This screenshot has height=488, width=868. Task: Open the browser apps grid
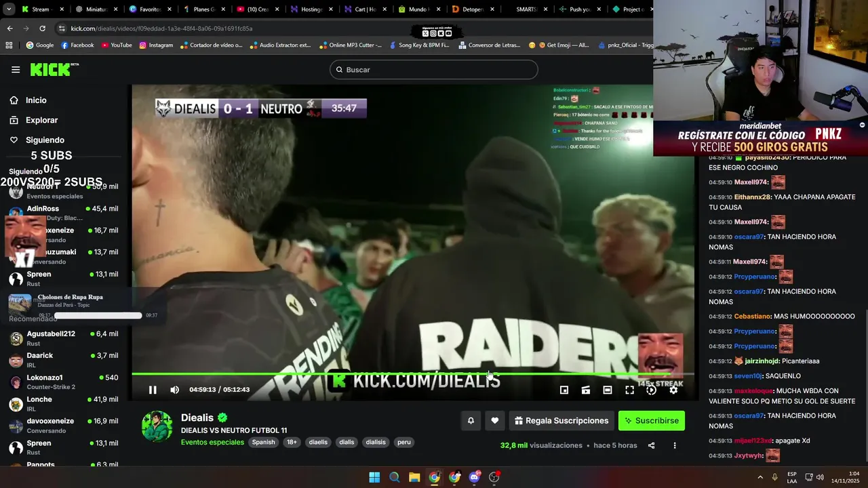[9, 45]
